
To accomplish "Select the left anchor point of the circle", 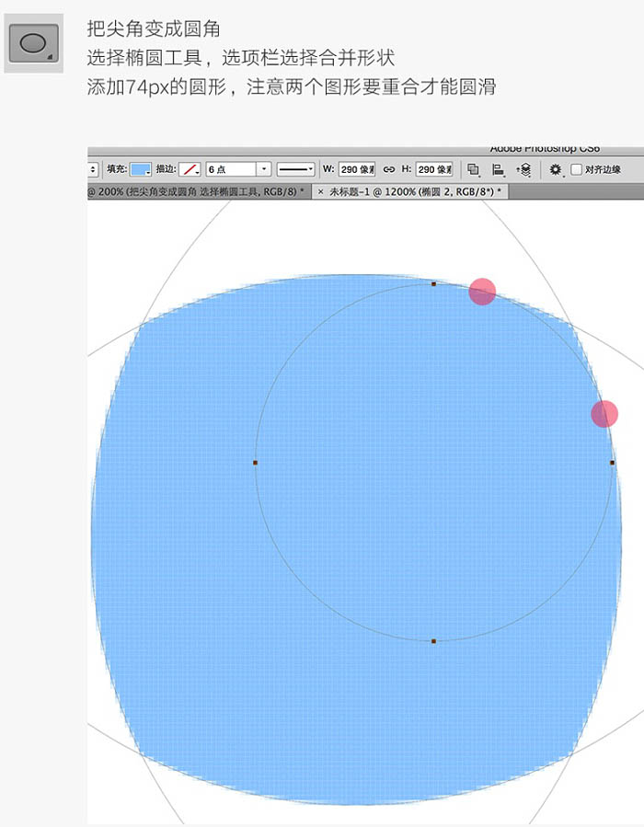I will click(x=255, y=463).
